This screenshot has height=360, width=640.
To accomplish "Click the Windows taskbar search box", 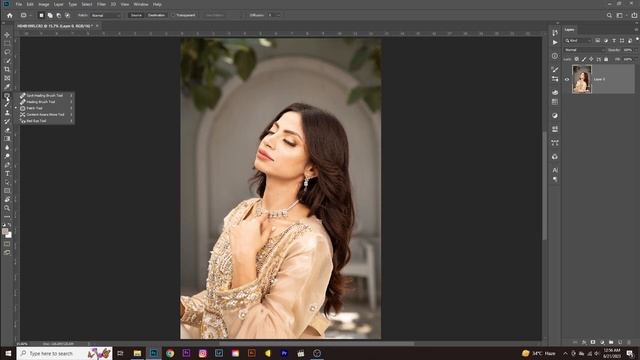I will click(64, 353).
